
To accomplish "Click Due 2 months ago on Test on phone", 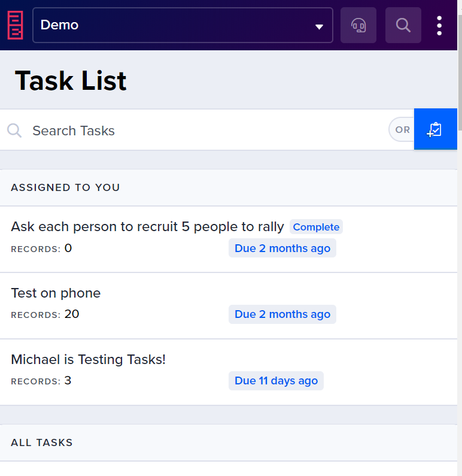I will 282,314.
